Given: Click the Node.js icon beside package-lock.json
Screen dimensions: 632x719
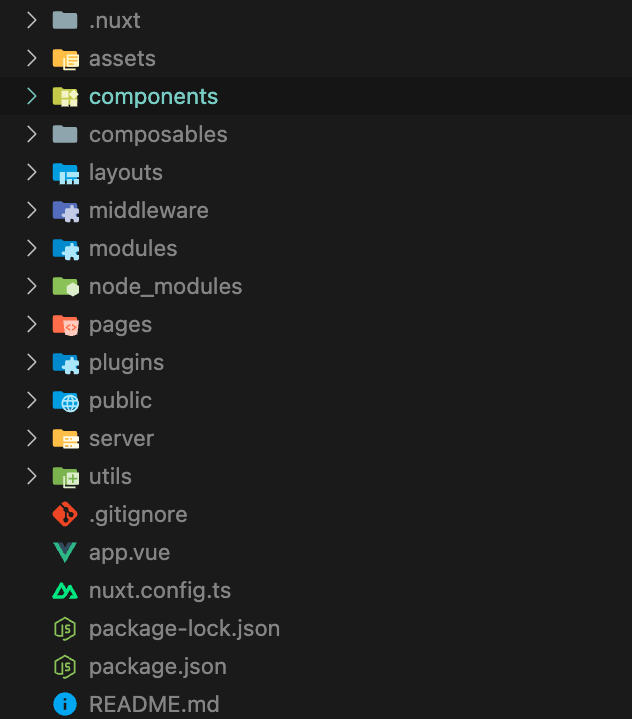Looking at the screenshot, I should tap(65, 629).
